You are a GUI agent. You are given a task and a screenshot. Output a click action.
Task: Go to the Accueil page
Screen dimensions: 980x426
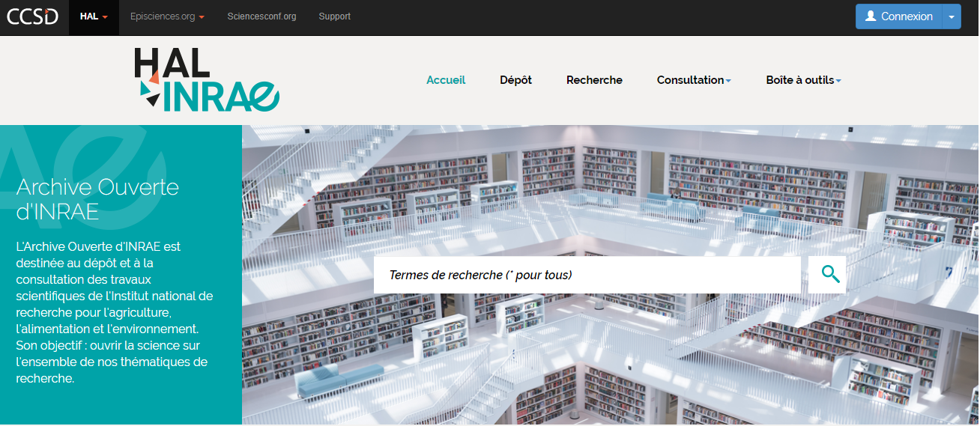(446, 80)
